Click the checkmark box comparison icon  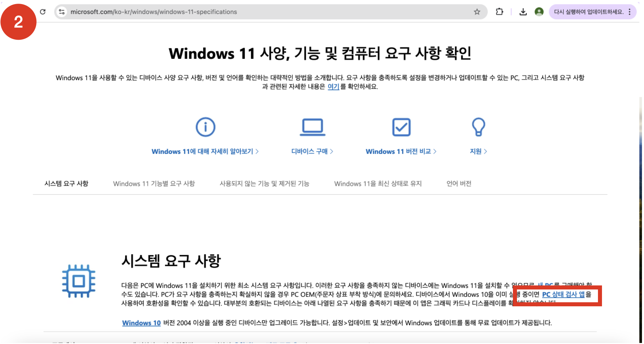coord(401,127)
